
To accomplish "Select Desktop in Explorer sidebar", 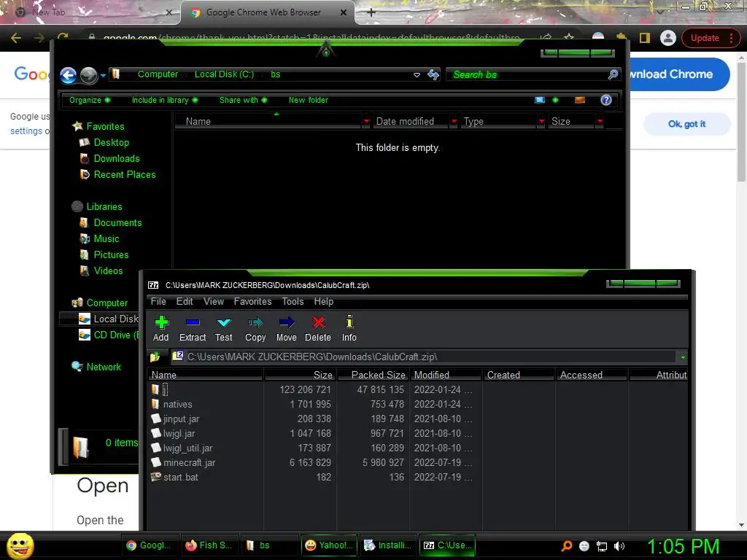I will pyautogui.click(x=111, y=142).
